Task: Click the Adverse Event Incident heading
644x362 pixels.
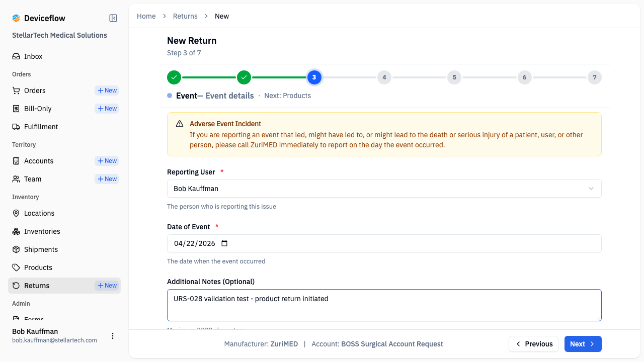Action: (x=225, y=124)
